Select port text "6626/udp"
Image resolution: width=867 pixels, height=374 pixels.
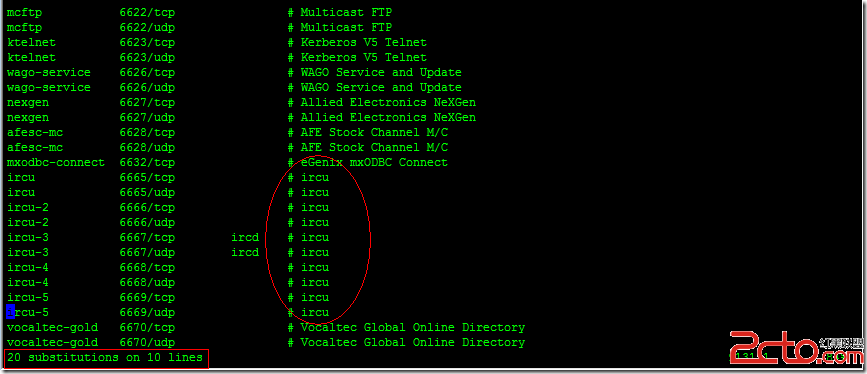[x=147, y=87]
